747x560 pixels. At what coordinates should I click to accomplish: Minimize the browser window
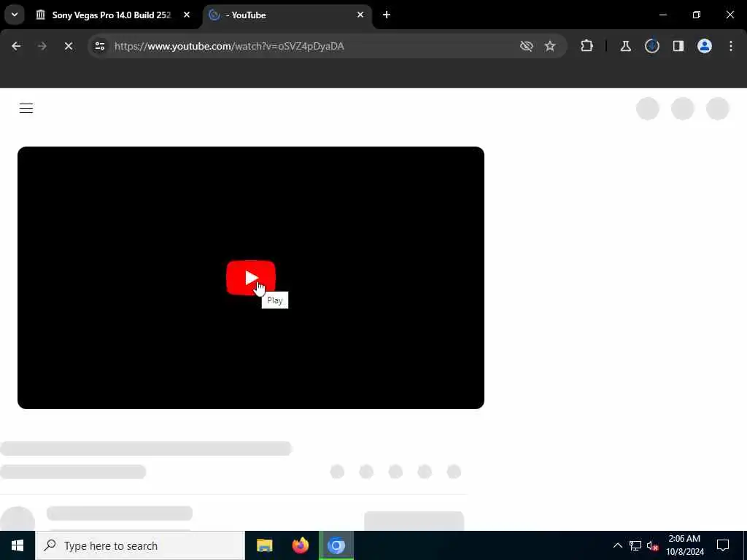point(662,15)
